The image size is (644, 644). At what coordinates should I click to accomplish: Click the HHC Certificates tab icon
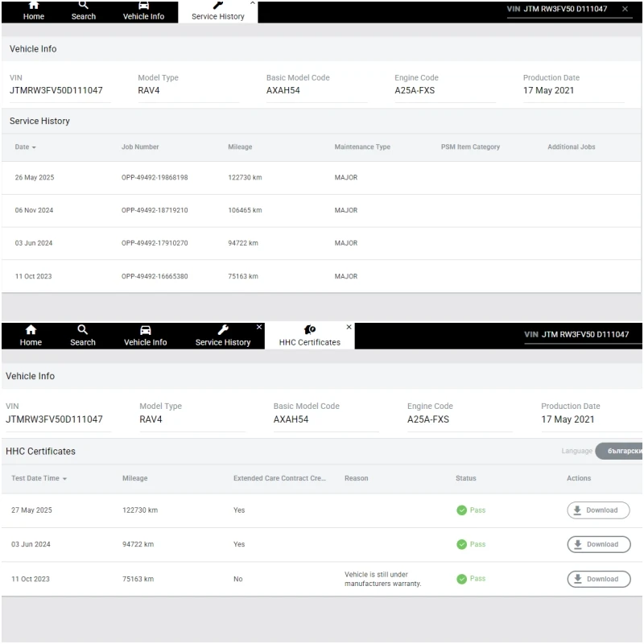click(309, 330)
